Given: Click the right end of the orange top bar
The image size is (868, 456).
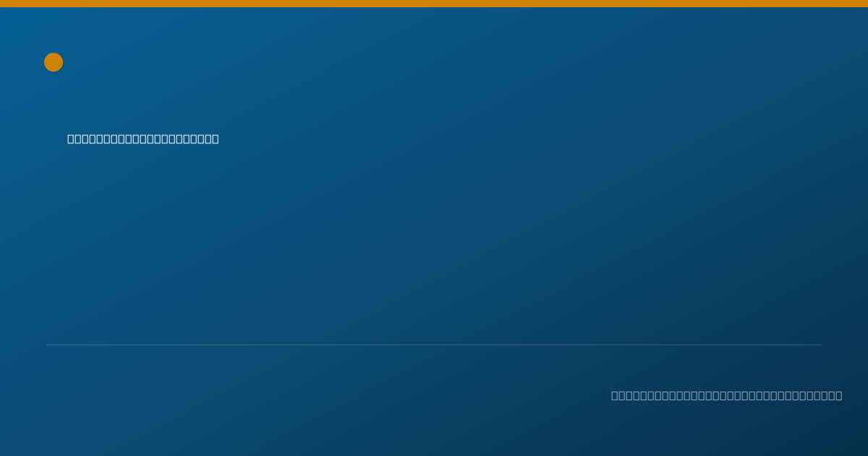Looking at the screenshot, I should click(x=864, y=4).
